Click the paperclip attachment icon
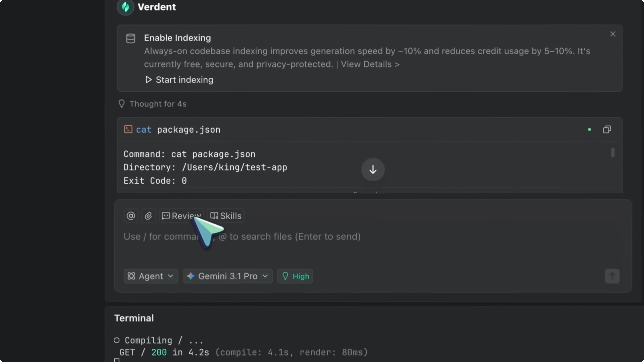The image size is (644, 362). click(148, 216)
